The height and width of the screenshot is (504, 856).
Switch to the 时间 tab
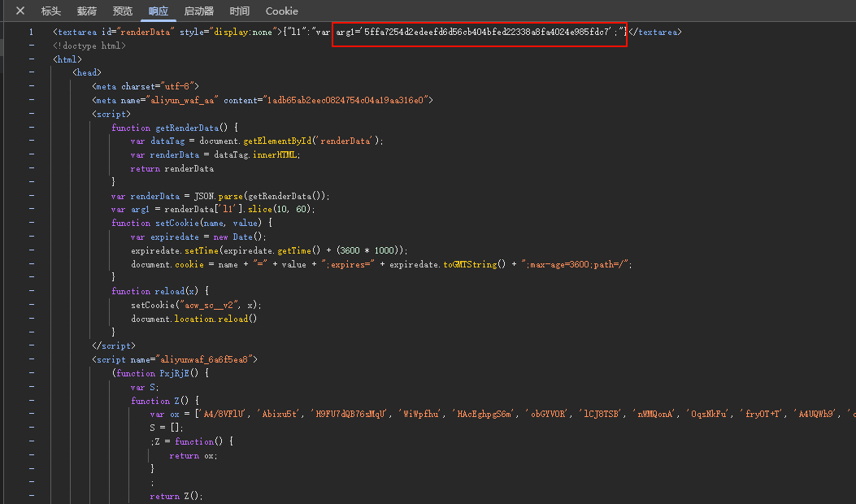point(239,11)
